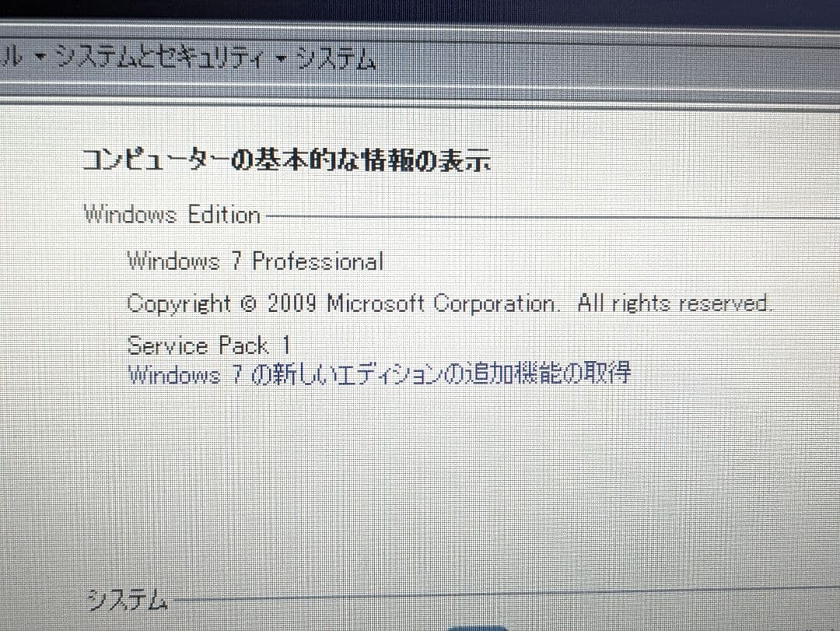Click the システム section heading at bottom

pos(128,599)
